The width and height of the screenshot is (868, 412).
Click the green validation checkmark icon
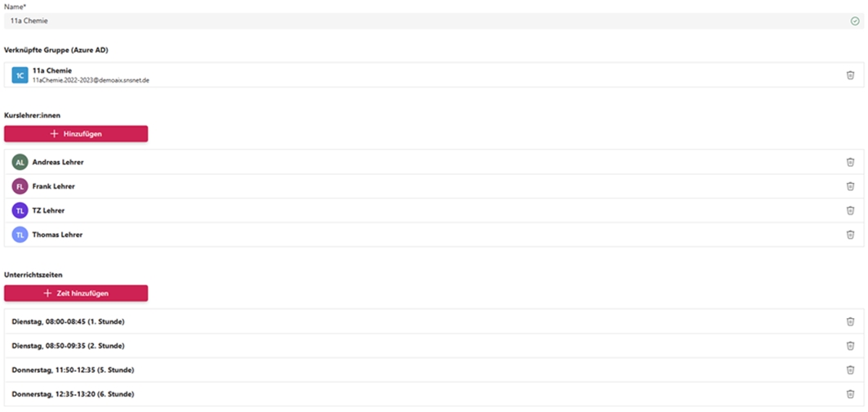point(855,21)
